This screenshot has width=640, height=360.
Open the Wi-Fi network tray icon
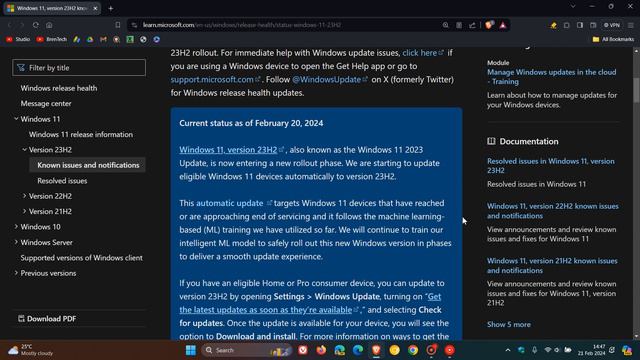548,350
